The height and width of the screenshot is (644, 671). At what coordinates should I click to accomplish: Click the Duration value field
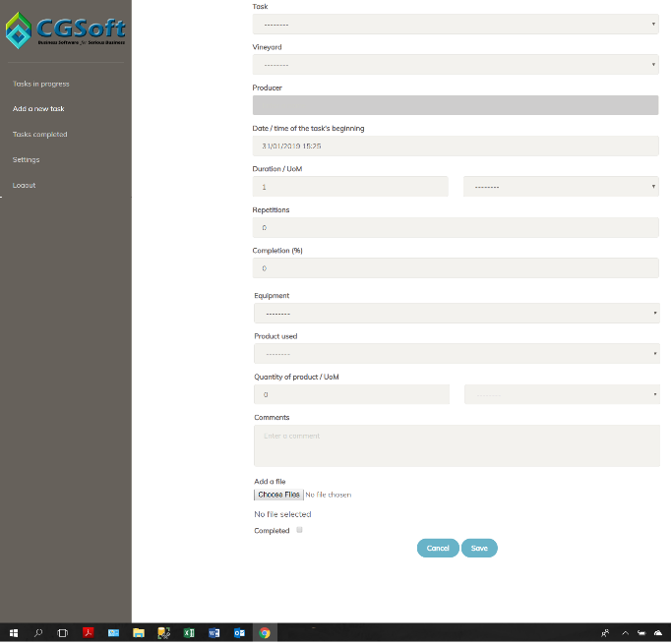350,187
